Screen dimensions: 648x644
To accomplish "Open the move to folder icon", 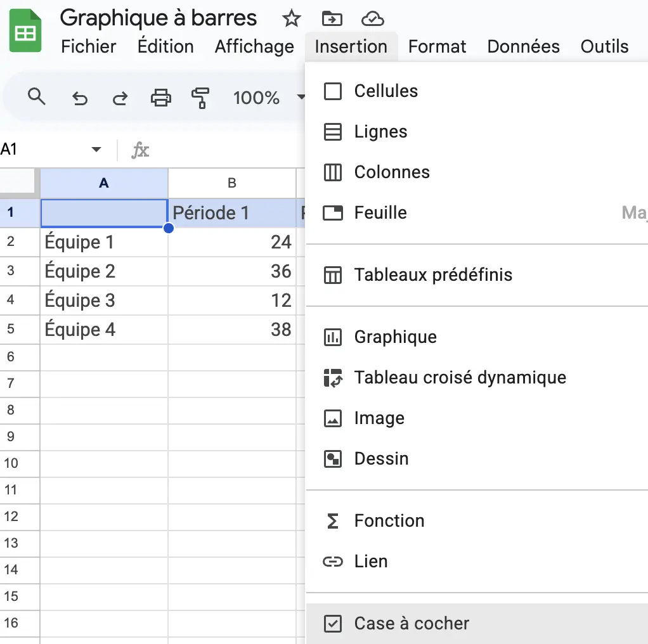I will click(x=332, y=18).
